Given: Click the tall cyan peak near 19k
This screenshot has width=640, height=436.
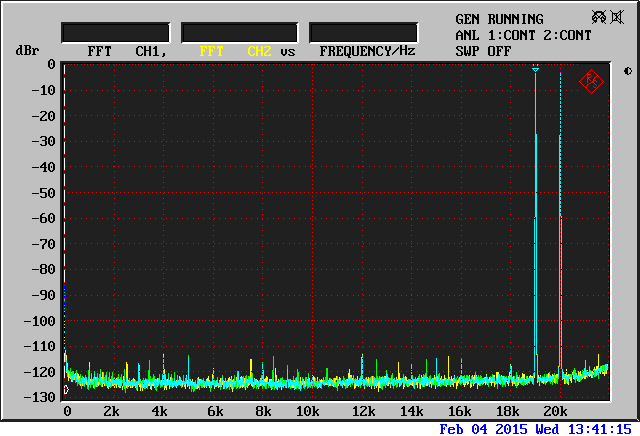Looking at the screenshot, I should 535,200.
